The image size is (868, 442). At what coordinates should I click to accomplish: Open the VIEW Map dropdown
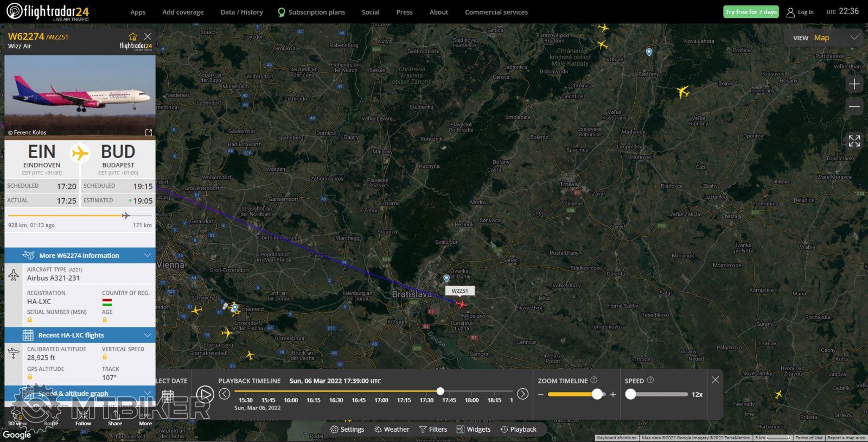coord(825,38)
